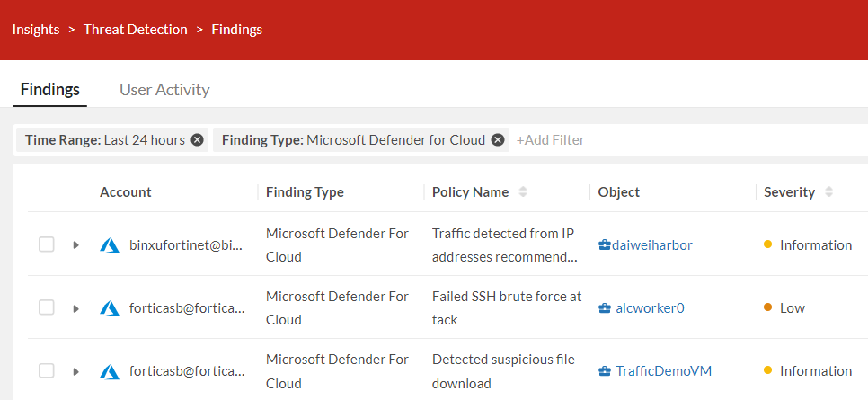Sort findings by Severity column
The height and width of the screenshot is (400, 868).
click(828, 192)
